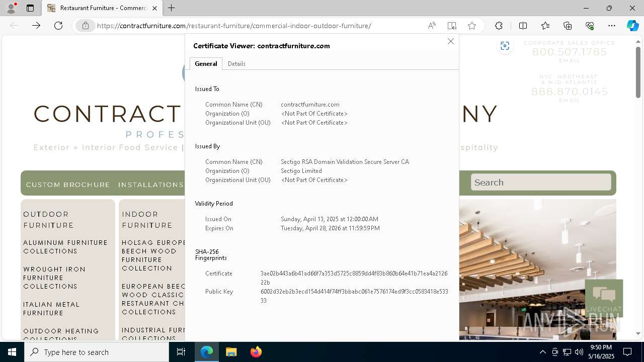
Task: Click Issued To common name contractfurniture.com
Action: [310, 105]
